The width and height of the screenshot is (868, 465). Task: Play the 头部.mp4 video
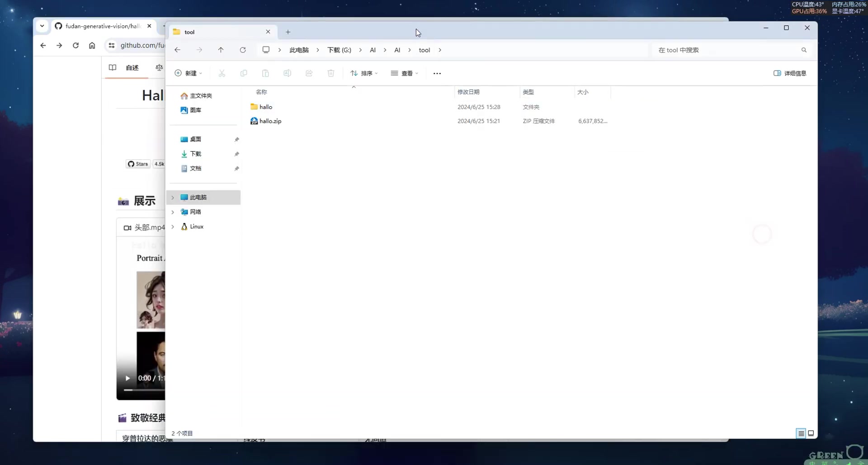[127, 378]
